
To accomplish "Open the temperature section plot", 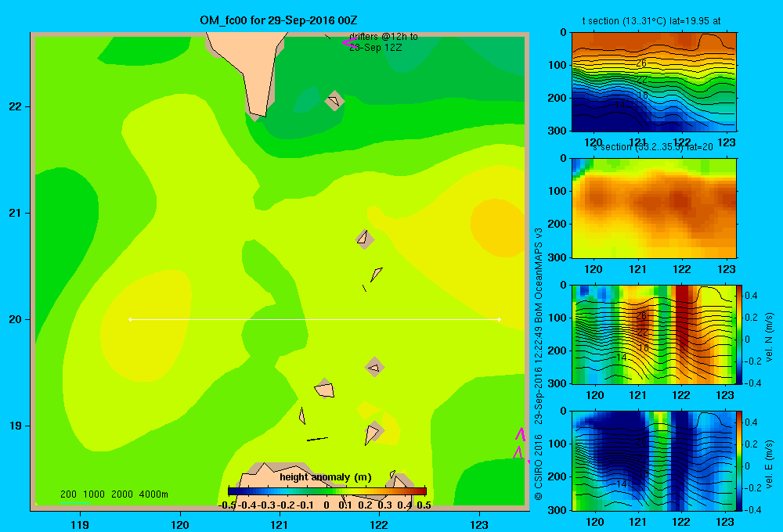I will [x=654, y=81].
